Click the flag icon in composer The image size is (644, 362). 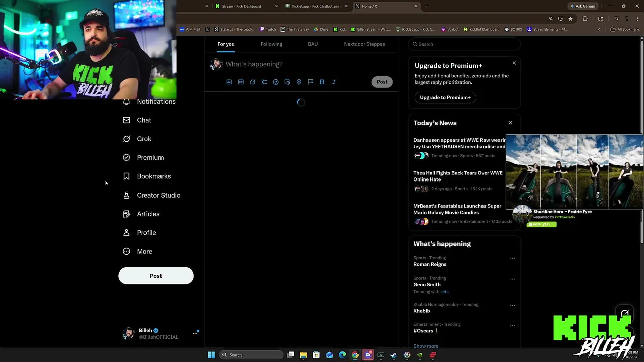tap(310, 82)
